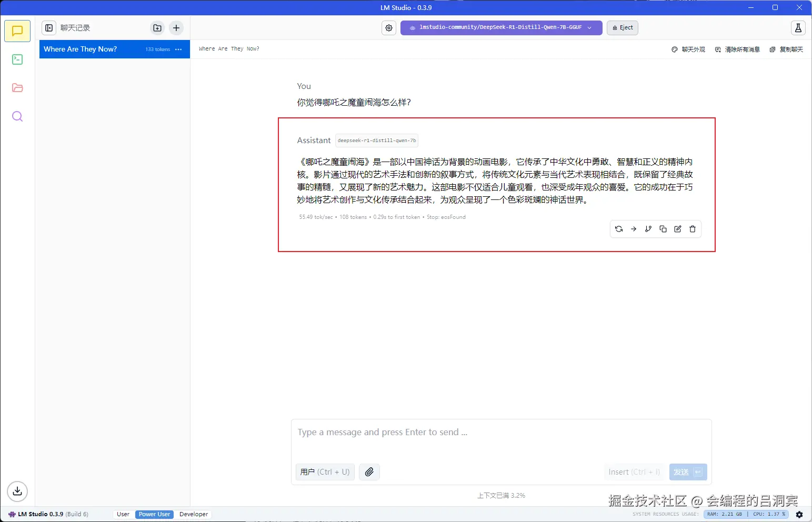This screenshot has height=522, width=812.
Task: Open the 聊天外观 appearance menu
Action: pyautogui.click(x=688, y=49)
